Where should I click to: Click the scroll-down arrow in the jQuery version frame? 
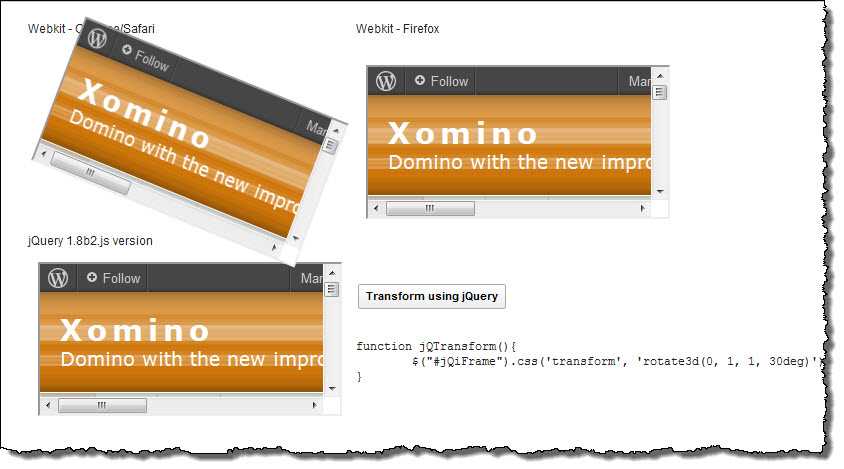[x=332, y=388]
